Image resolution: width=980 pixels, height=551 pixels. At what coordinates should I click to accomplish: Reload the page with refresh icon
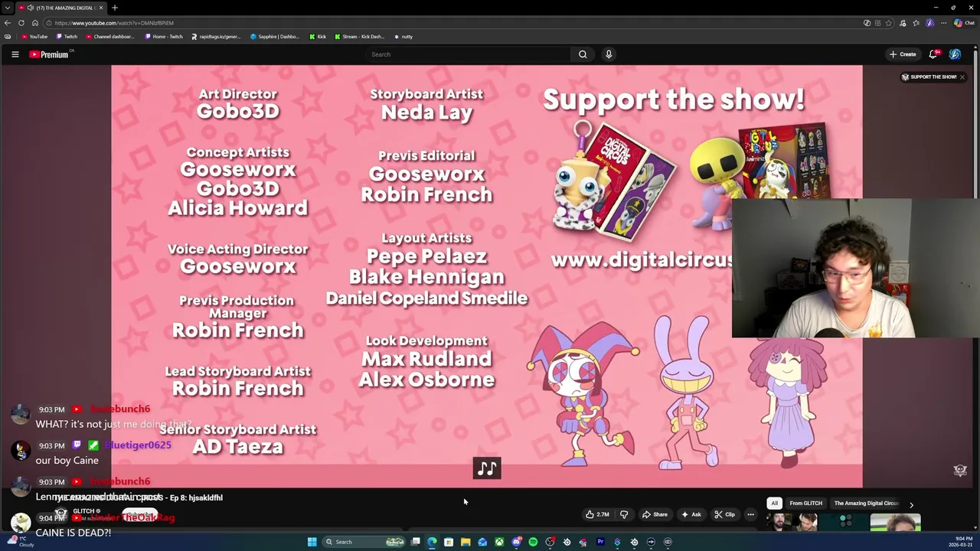click(x=21, y=23)
